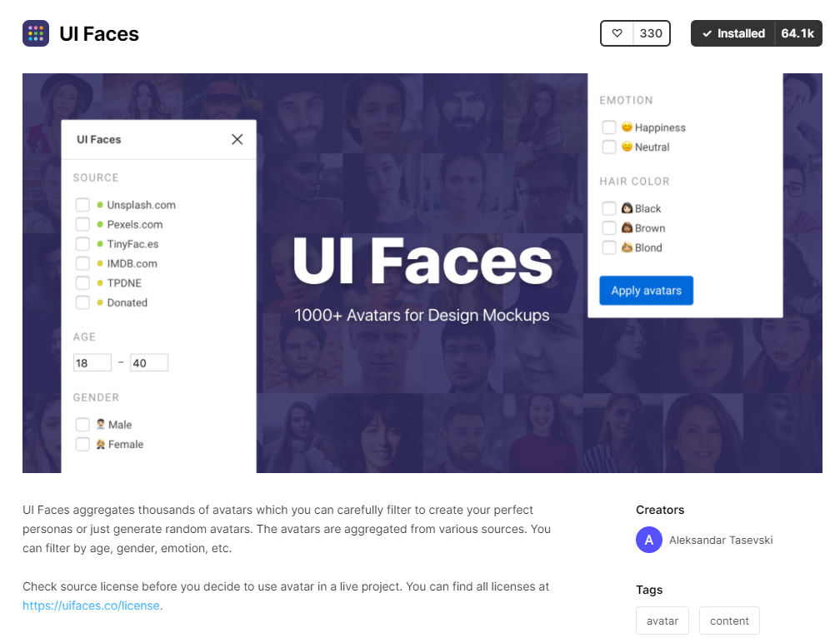Select the Brown hair color checkbox
840x643 pixels.
click(x=609, y=228)
